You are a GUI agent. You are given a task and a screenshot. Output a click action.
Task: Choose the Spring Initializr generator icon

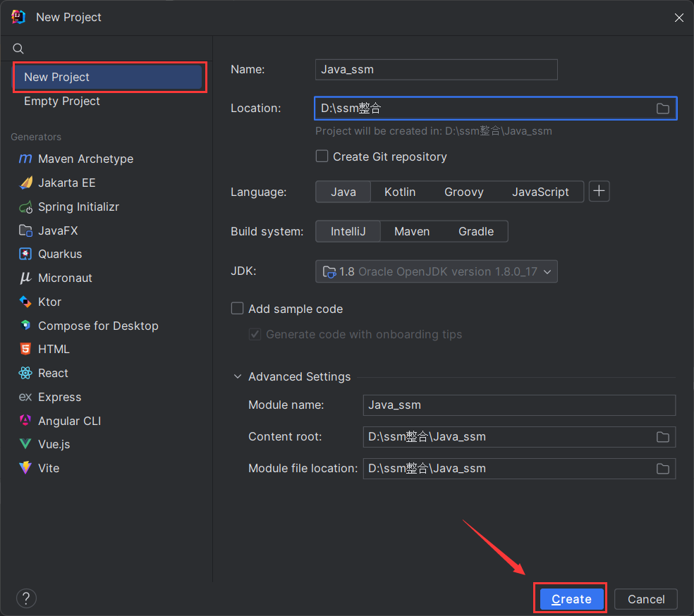[x=25, y=207]
